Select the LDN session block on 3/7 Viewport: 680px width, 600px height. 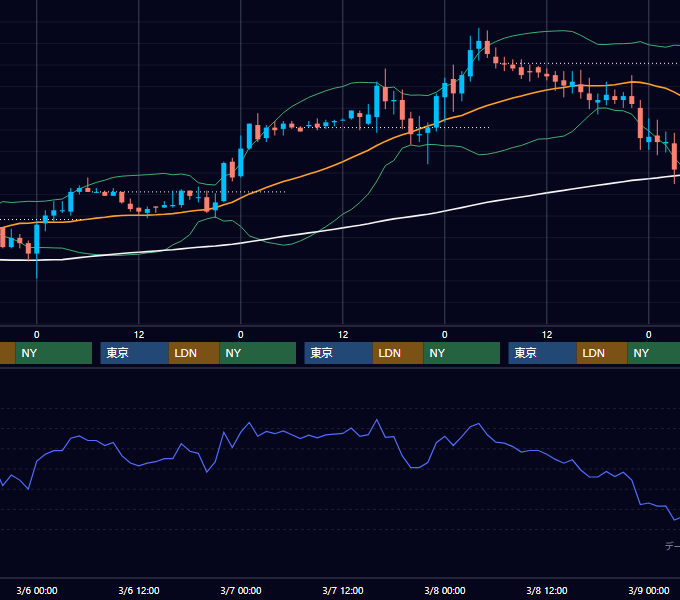point(398,353)
